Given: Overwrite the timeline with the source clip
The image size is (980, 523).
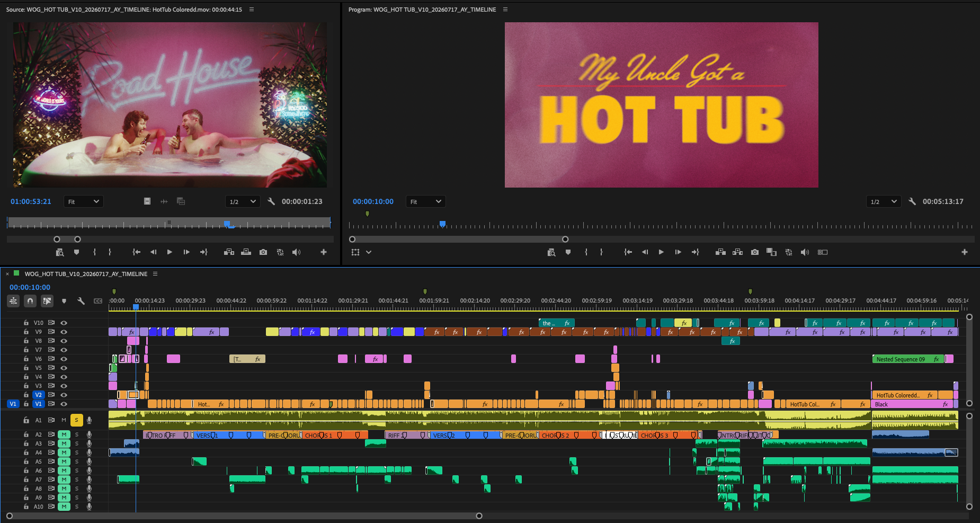Looking at the screenshot, I should [246, 252].
